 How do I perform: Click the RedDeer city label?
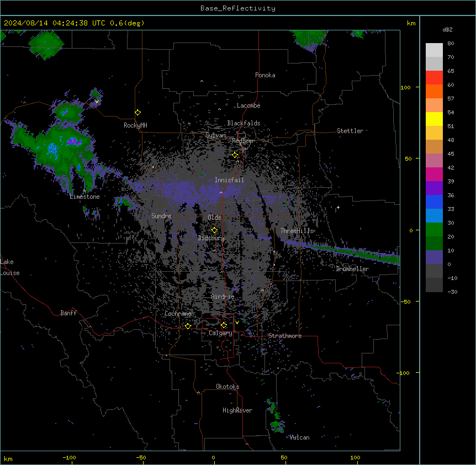tap(244, 141)
